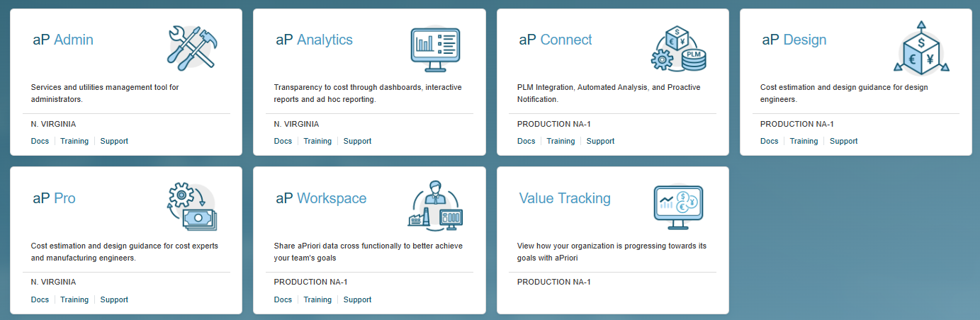Click the aP Analytics monitor chart icon

[x=434, y=49]
